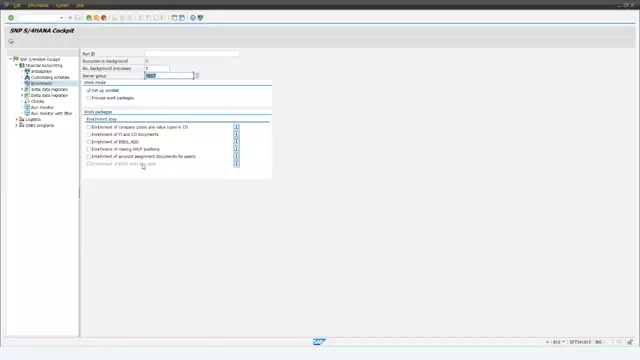
Task: Click the orange Exit toolbar icon
Action: (x=96, y=18)
